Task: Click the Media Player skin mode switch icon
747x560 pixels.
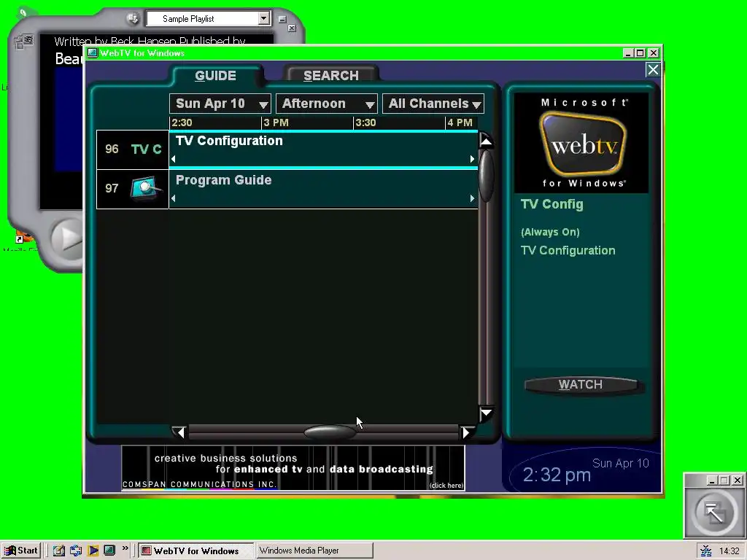Action: pyautogui.click(x=23, y=42)
